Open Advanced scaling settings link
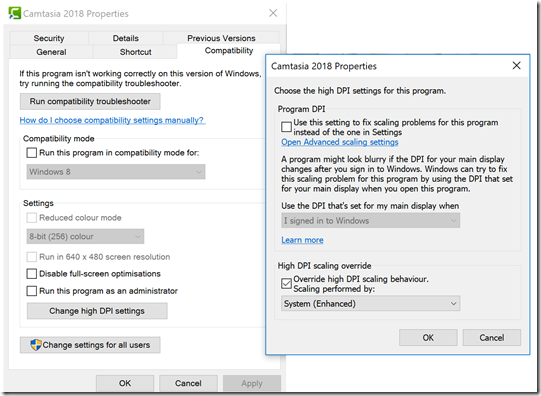 pyautogui.click(x=340, y=142)
